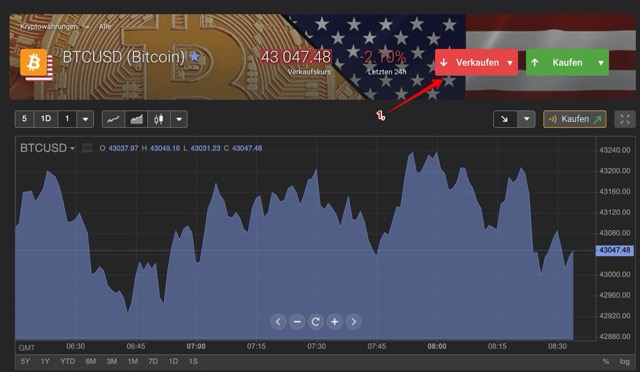This screenshot has height=372, width=640.
Task: Open the drawing tool dropdown arrow
Action: [527, 119]
